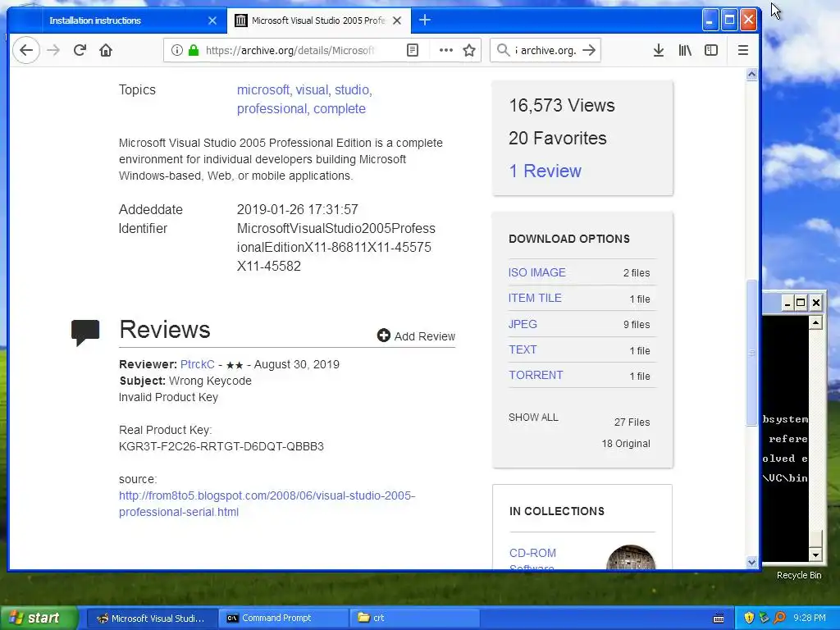The height and width of the screenshot is (630, 840).
Task: Open the CD-ROM collection link
Action: (532, 559)
